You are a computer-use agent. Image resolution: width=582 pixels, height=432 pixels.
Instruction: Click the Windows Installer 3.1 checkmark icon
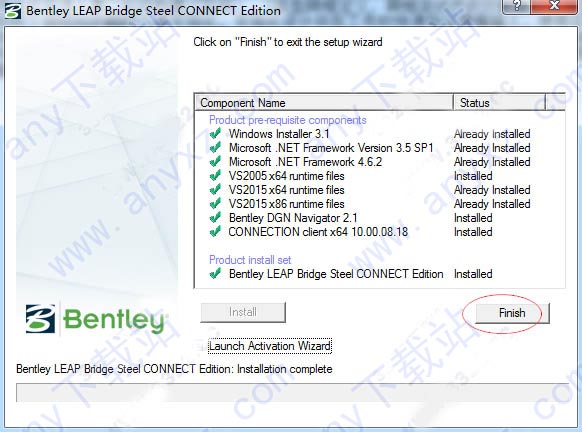215,134
